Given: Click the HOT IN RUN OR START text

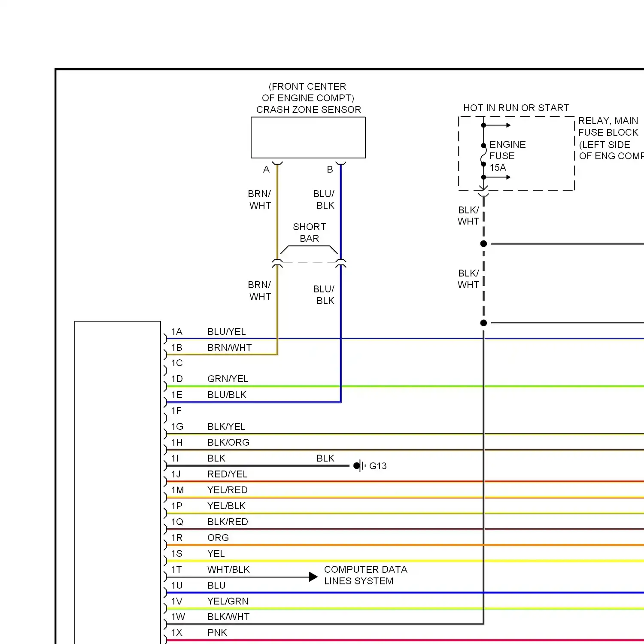Looking at the screenshot, I should click(516, 108).
